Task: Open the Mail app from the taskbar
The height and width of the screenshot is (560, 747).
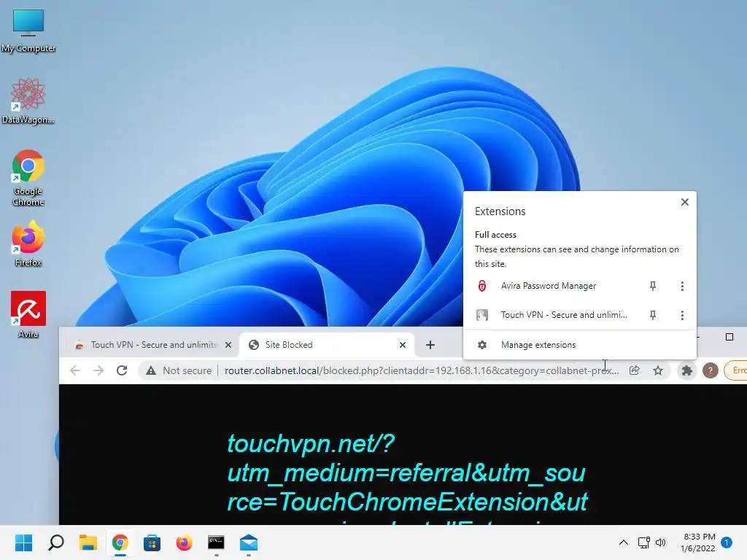Action: point(249,542)
